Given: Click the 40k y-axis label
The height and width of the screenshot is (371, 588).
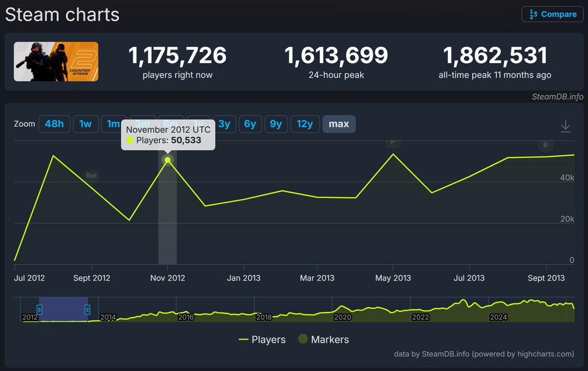Looking at the screenshot, I should (x=567, y=177).
